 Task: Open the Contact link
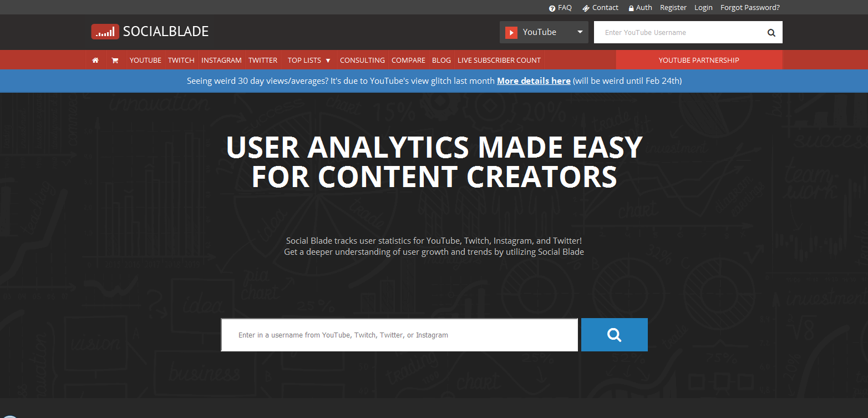click(x=605, y=8)
